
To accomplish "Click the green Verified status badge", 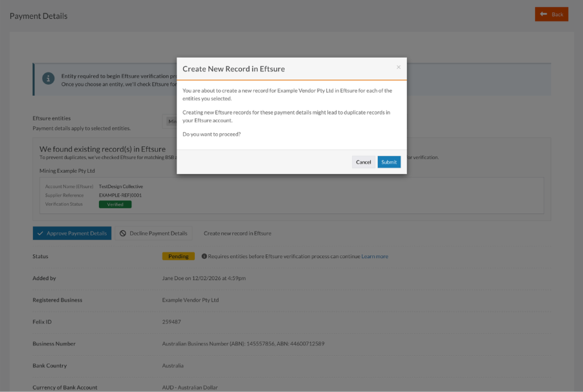I will pos(115,204).
